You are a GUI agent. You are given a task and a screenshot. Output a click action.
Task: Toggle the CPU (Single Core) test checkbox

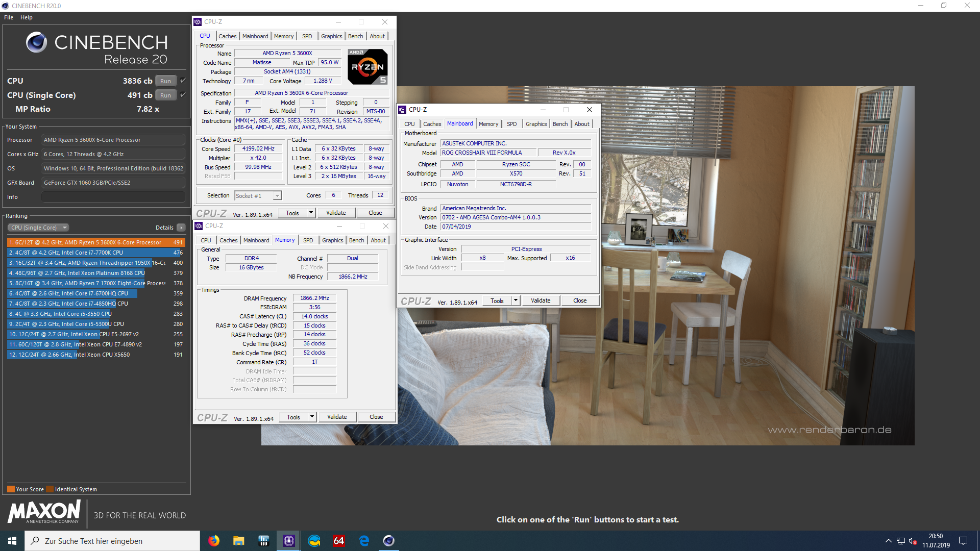(x=183, y=95)
